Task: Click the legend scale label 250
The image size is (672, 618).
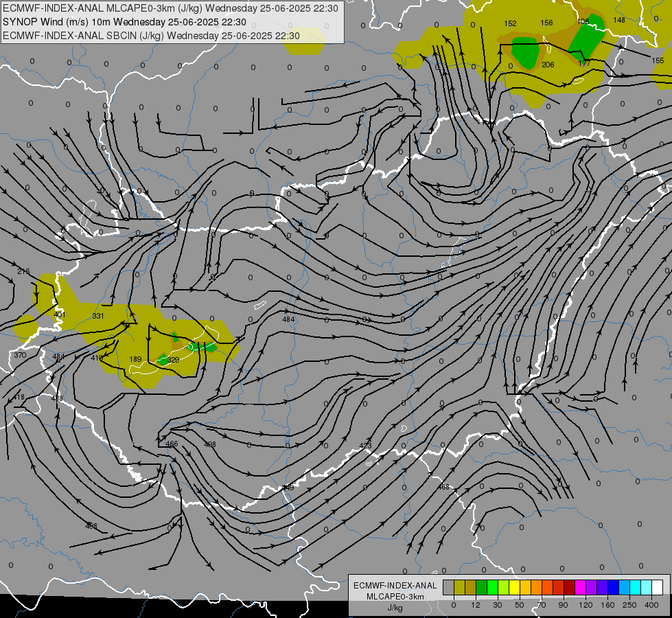Action: pyautogui.click(x=629, y=605)
